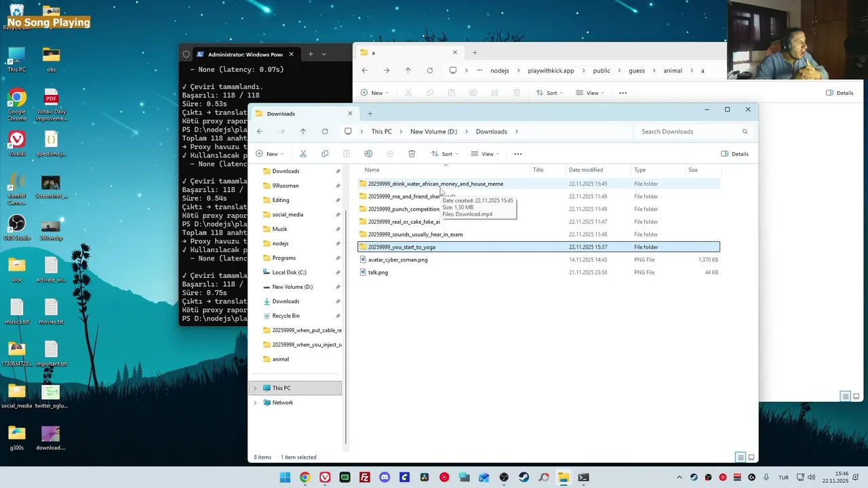Viewport: 868px width, 488px height.
Task: Go up one folder in Downloads window
Action: point(303,131)
